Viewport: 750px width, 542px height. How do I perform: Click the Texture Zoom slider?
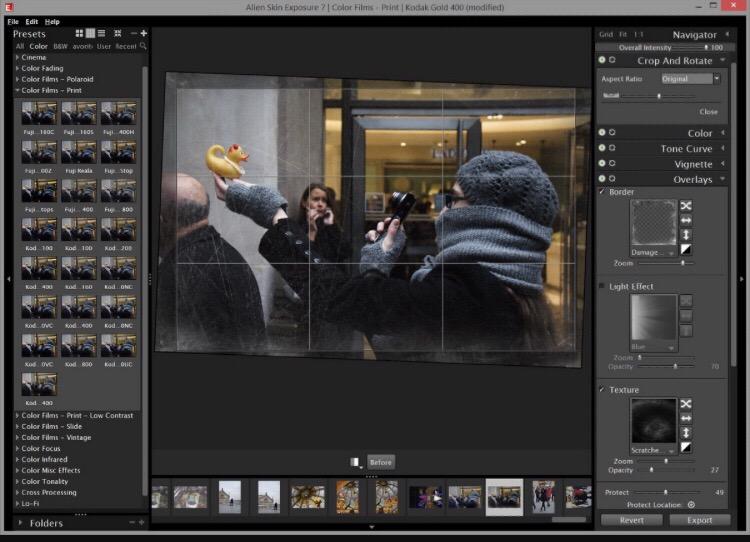(666, 461)
